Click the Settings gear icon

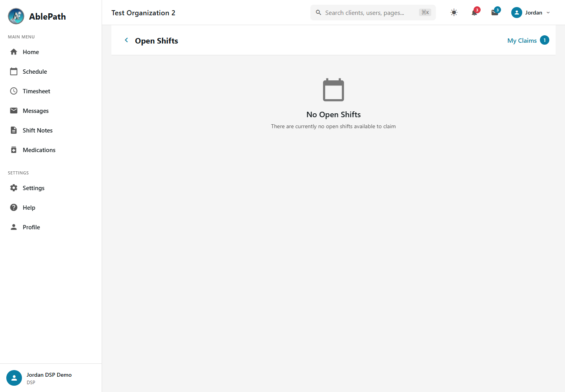pos(14,188)
